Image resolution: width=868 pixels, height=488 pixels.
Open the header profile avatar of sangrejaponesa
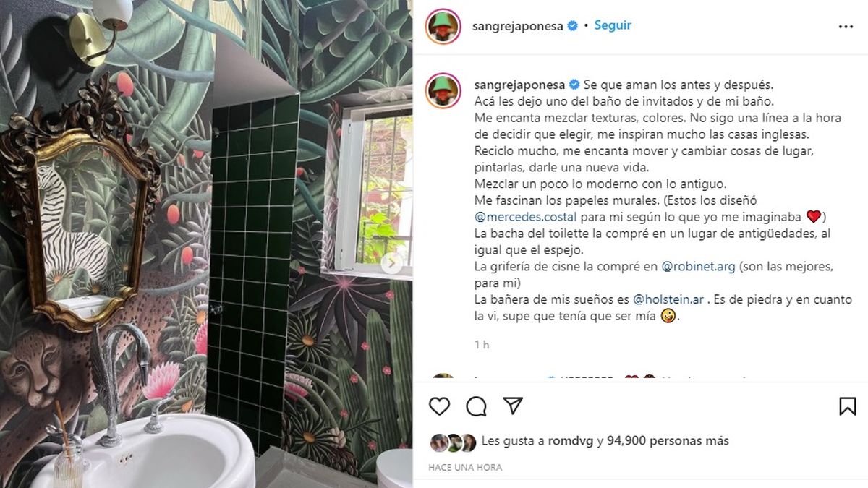tap(443, 26)
